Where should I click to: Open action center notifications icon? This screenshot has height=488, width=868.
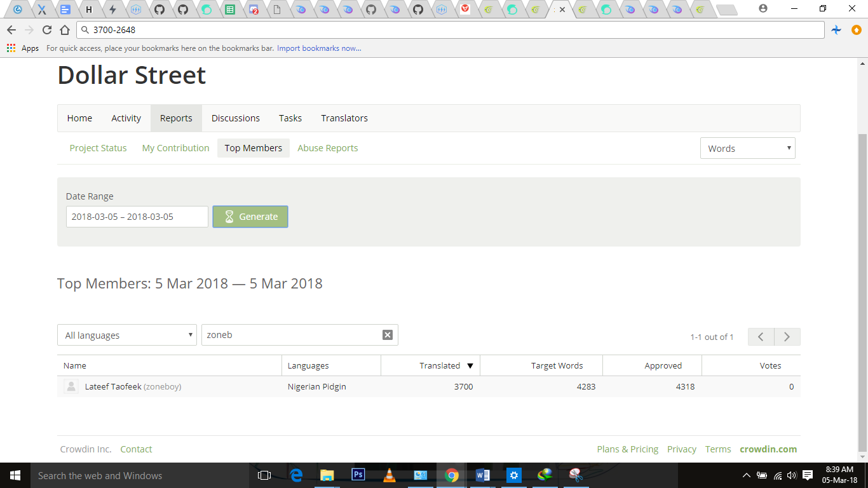pos(808,475)
